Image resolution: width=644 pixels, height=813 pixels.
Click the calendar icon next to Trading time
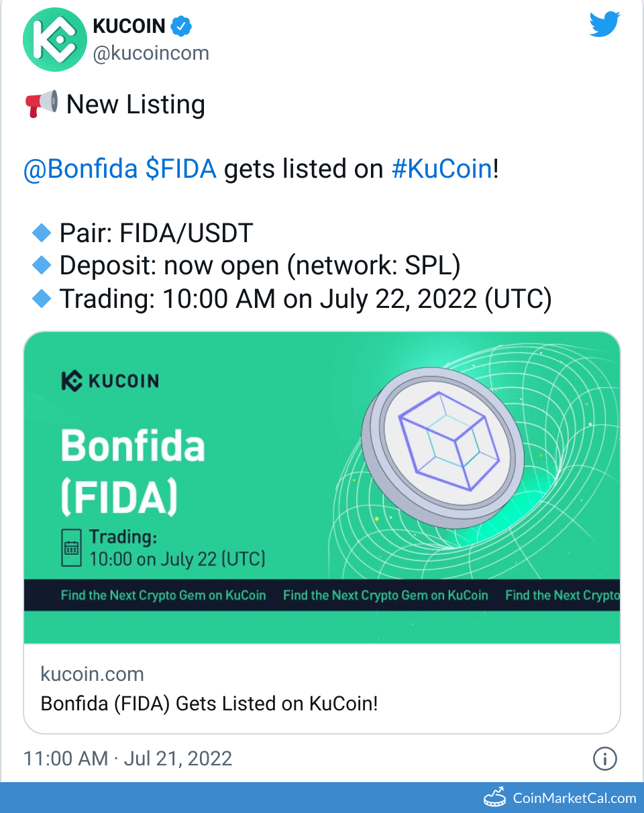(x=73, y=547)
